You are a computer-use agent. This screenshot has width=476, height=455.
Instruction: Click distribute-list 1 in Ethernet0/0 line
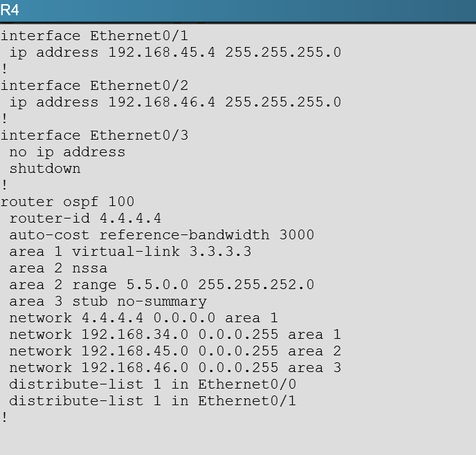pyautogui.click(x=152, y=384)
